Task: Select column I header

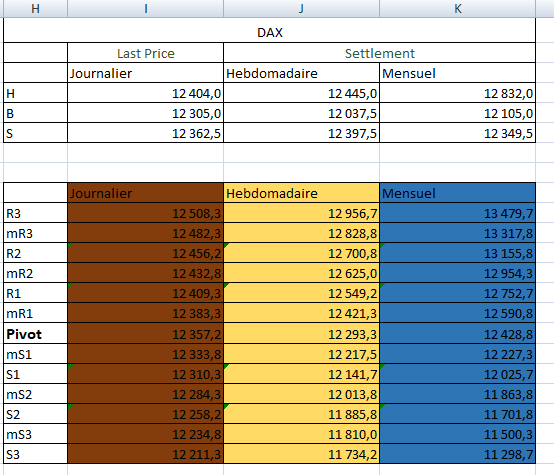Action: point(146,8)
